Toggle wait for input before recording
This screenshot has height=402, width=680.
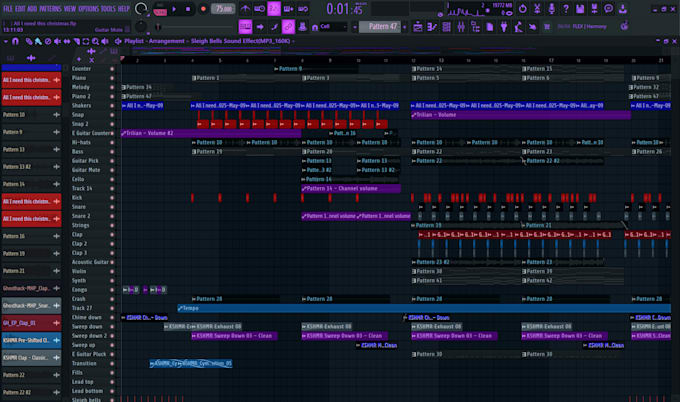tap(259, 9)
